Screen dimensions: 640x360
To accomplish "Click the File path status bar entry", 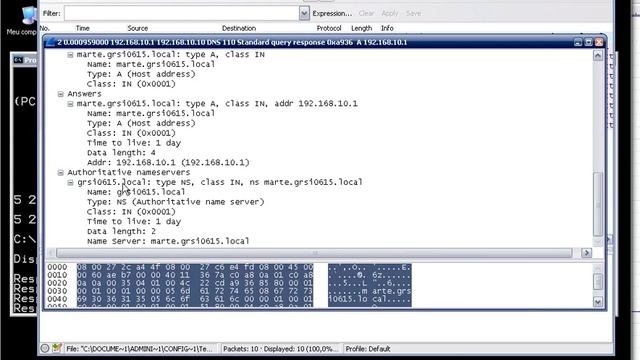I will click(140, 349).
